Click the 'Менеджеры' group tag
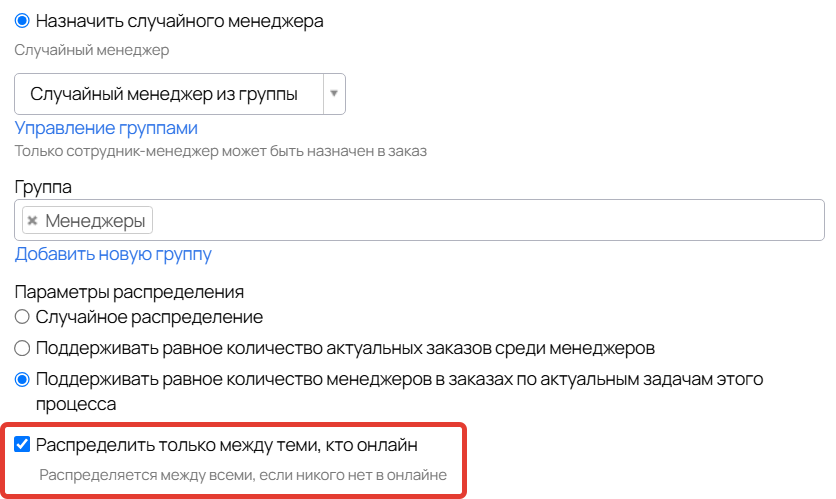Screen dimensions: 836x499 point(87,221)
